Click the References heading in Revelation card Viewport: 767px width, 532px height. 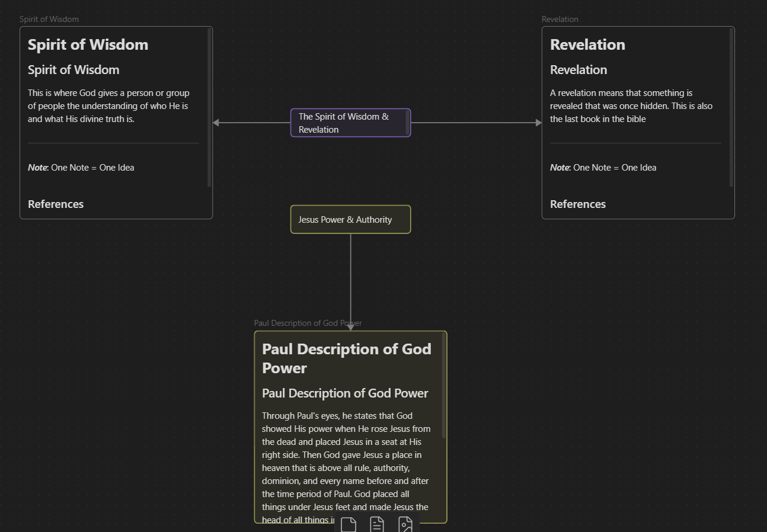coord(578,204)
